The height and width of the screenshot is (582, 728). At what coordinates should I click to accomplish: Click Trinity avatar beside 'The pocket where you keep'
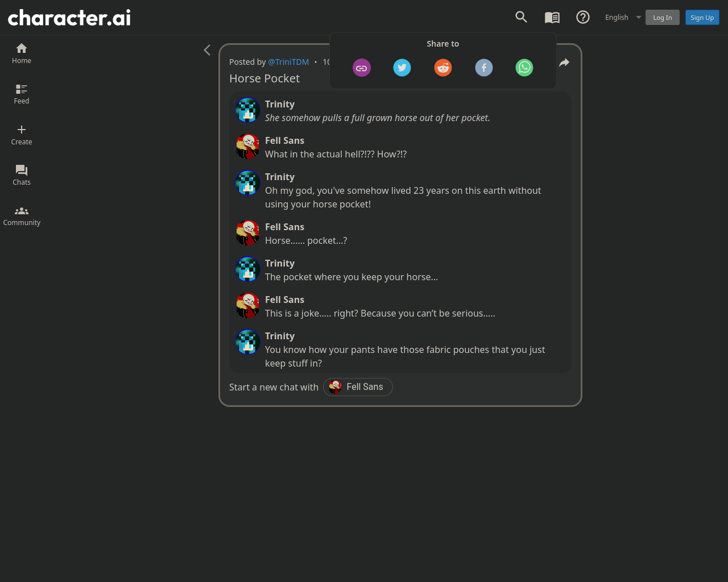coord(248,269)
